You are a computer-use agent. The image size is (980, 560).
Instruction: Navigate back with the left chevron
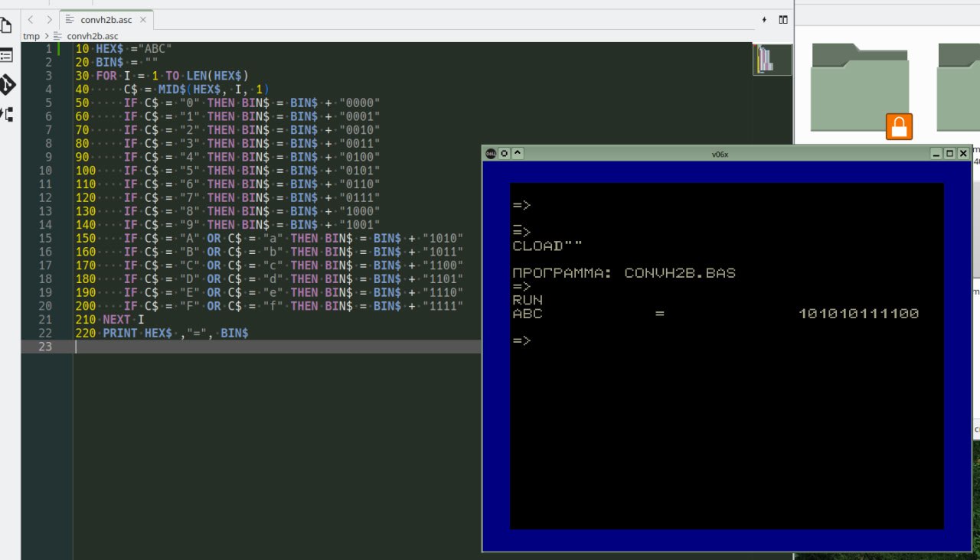point(31,19)
